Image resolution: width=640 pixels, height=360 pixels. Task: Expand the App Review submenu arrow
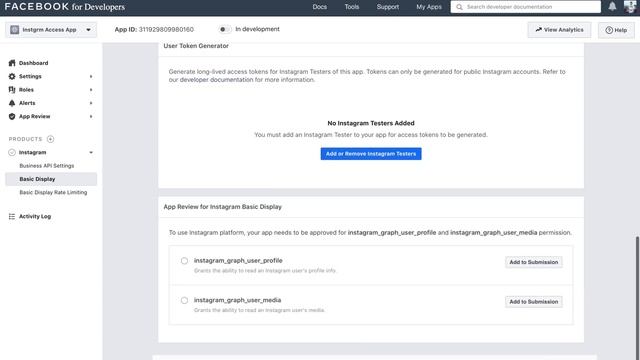point(91,116)
